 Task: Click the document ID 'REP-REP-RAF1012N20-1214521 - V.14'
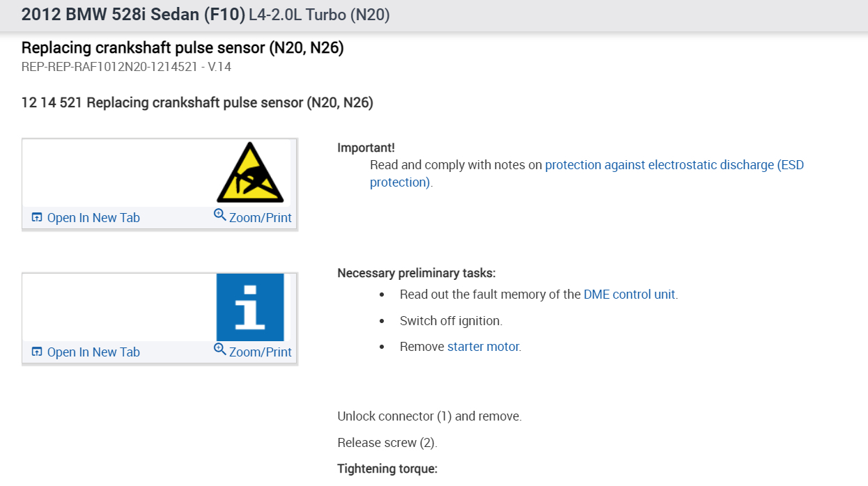[126, 68]
